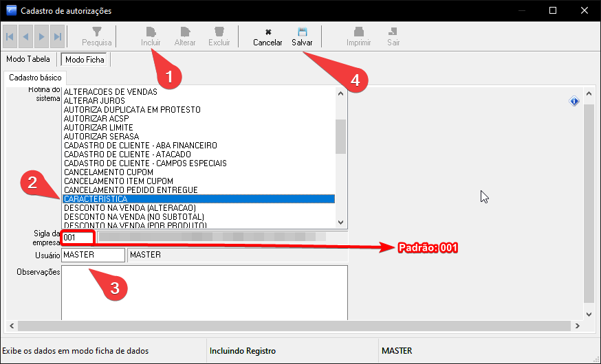This screenshot has height=364, width=601.
Task: Select CARACTERISTICA in the routine list
Action: click(198, 199)
